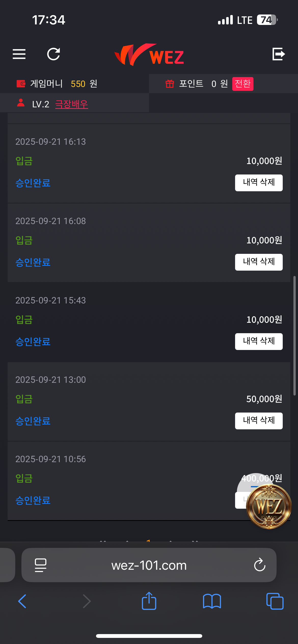The image size is (298, 644).
Task: Tap the refresh icon beside menu
Action: tap(53, 54)
